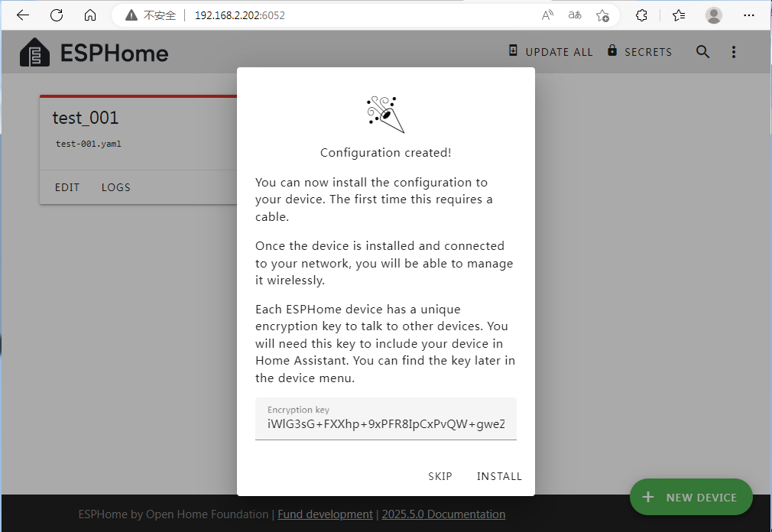Open the Fund development link
Viewport: 772px width, 532px height.
click(x=325, y=514)
